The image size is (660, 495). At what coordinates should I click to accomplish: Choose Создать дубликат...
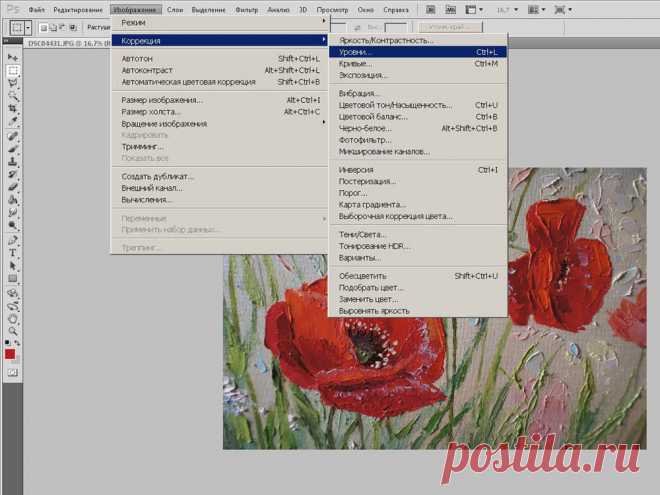220,176
